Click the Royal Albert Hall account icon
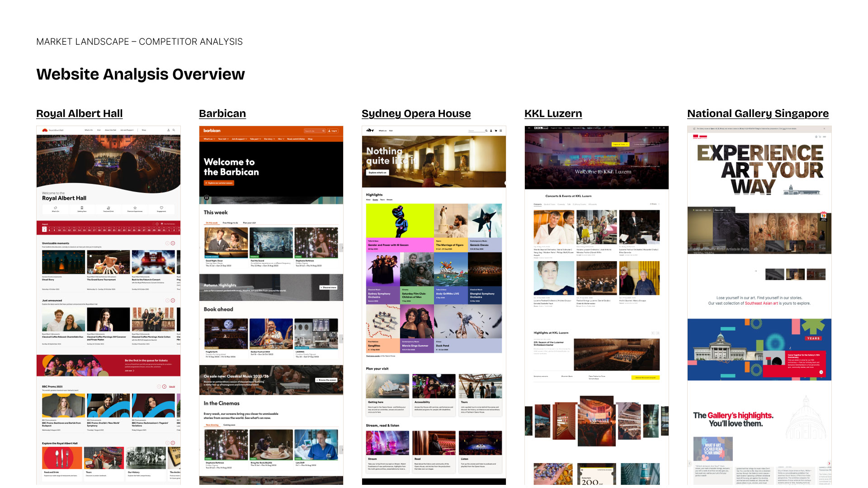Screen dimensions: 868x488 [169, 130]
